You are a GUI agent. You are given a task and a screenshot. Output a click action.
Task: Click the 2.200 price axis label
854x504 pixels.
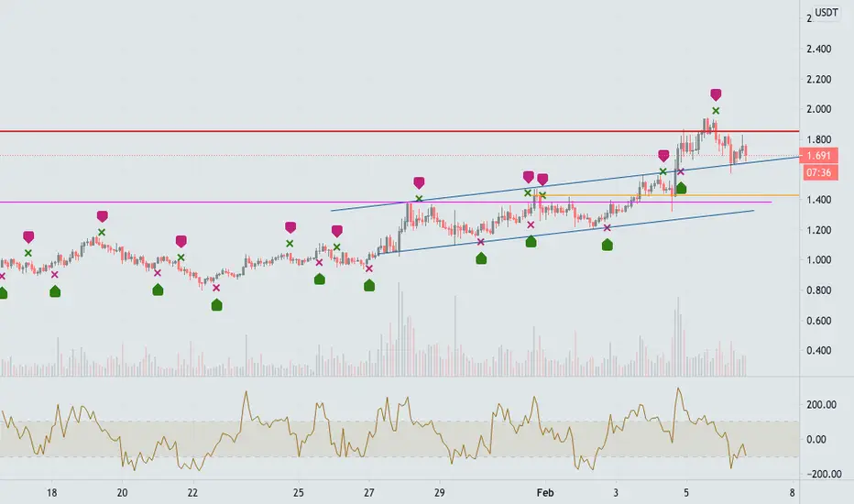(818, 80)
